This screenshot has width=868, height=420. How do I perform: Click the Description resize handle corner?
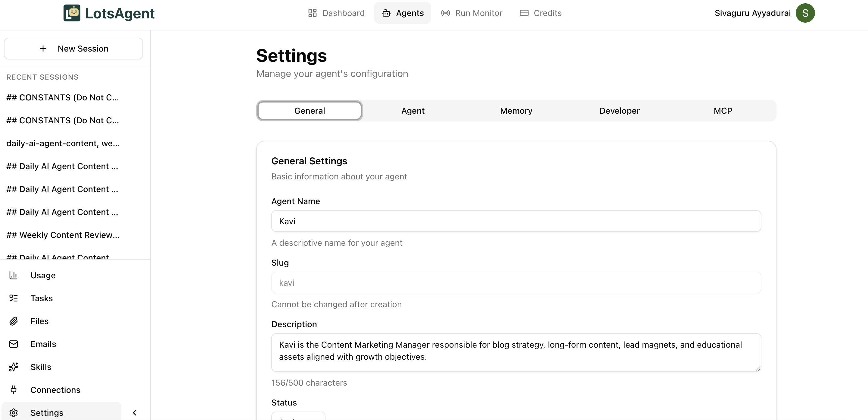coord(758,368)
